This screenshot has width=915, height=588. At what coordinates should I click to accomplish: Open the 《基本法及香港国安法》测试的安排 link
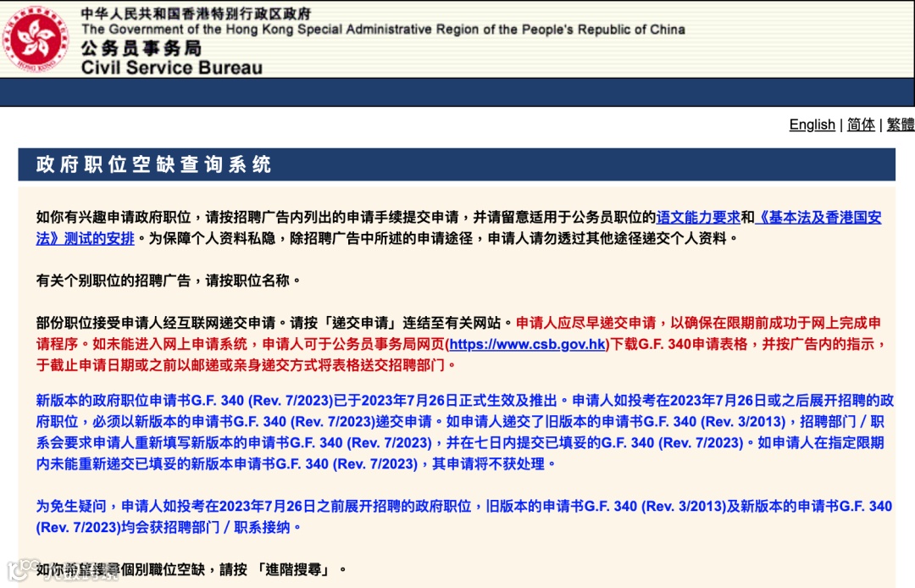[458, 228]
